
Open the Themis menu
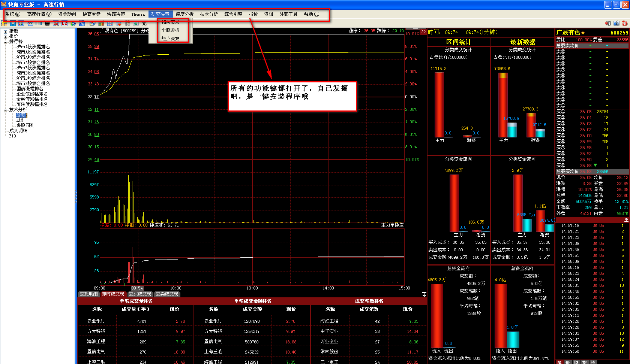click(x=138, y=14)
